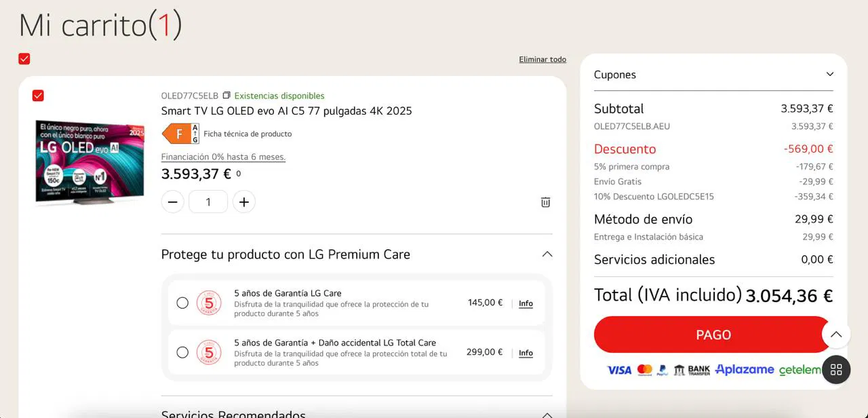This screenshot has width=868, height=418.
Task: Click the Aplazame payment logo
Action: 744,370
